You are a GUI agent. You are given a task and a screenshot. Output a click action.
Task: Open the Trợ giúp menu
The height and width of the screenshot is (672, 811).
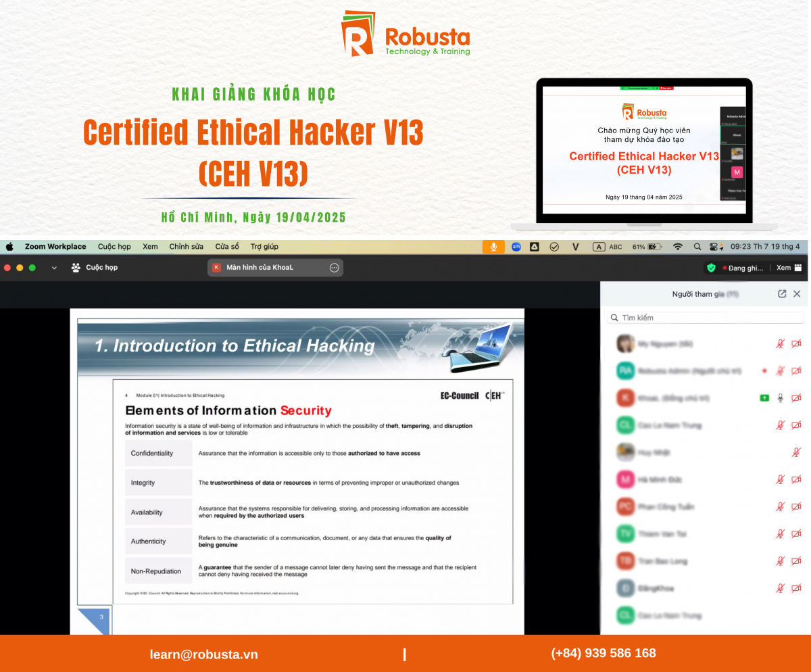point(264,247)
